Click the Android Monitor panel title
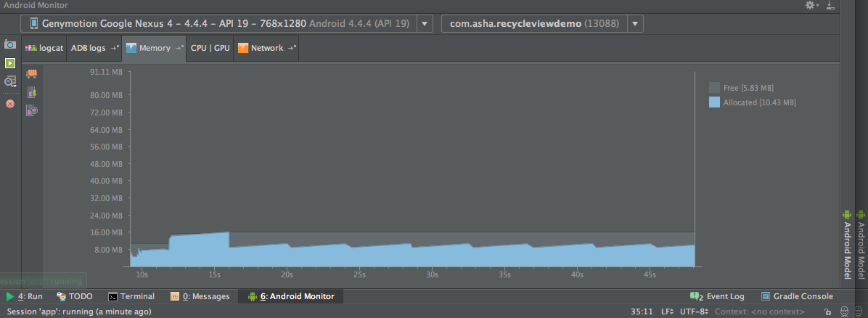This screenshot has width=868, height=318. click(36, 5)
